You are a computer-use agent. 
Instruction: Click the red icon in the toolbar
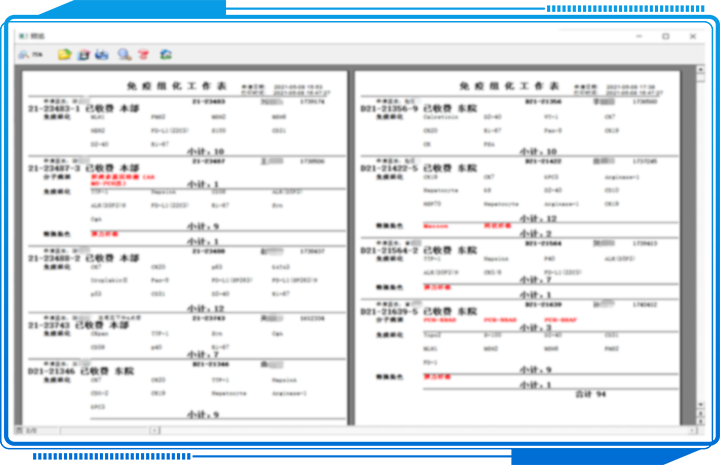click(x=143, y=54)
